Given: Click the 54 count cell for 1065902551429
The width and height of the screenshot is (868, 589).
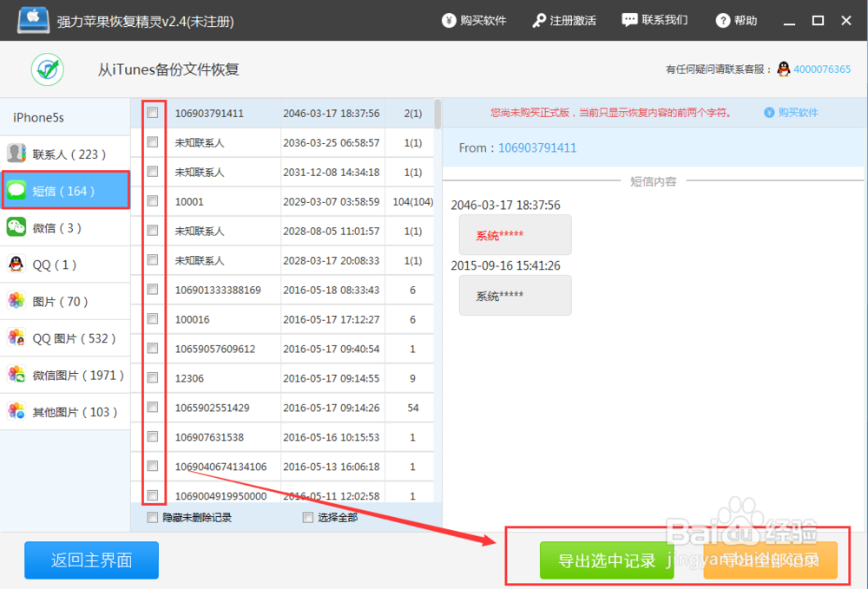Looking at the screenshot, I should click(412, 408).
